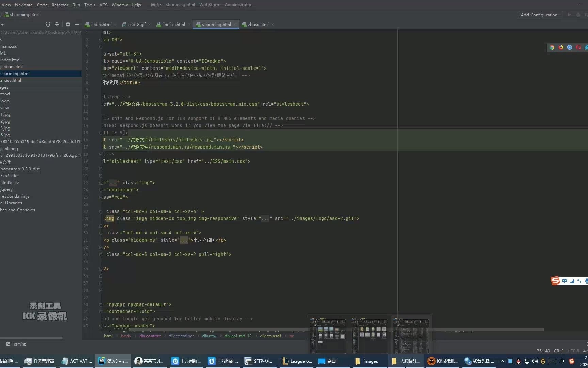
Task: Open the Run menu
Action: (76, 5)
